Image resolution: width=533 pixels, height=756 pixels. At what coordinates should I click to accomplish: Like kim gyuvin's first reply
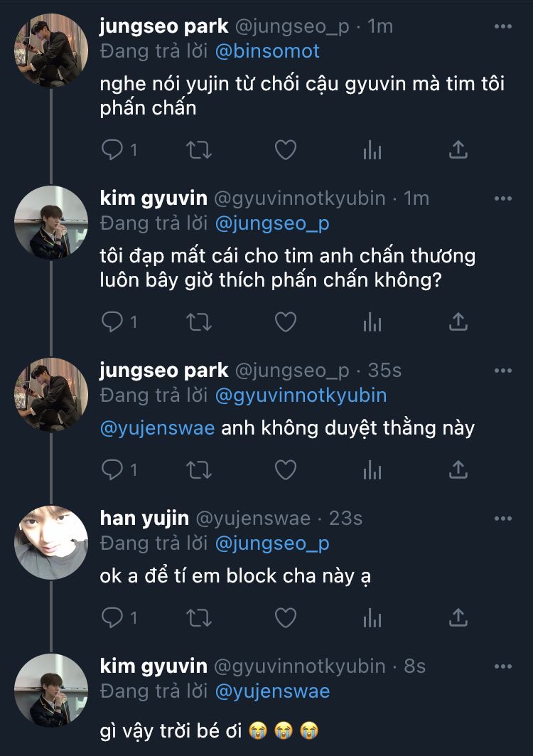click(x=285, y=322)
